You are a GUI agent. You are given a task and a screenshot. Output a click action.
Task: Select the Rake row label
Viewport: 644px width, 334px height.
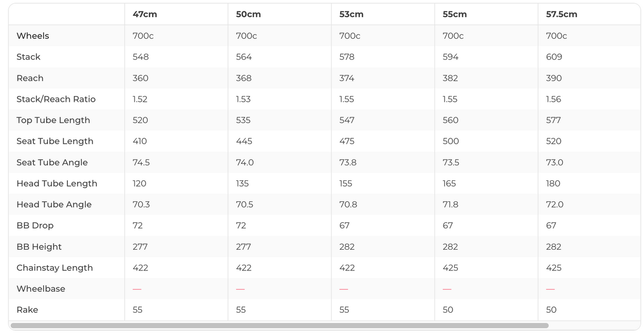(x=27, y=310)
